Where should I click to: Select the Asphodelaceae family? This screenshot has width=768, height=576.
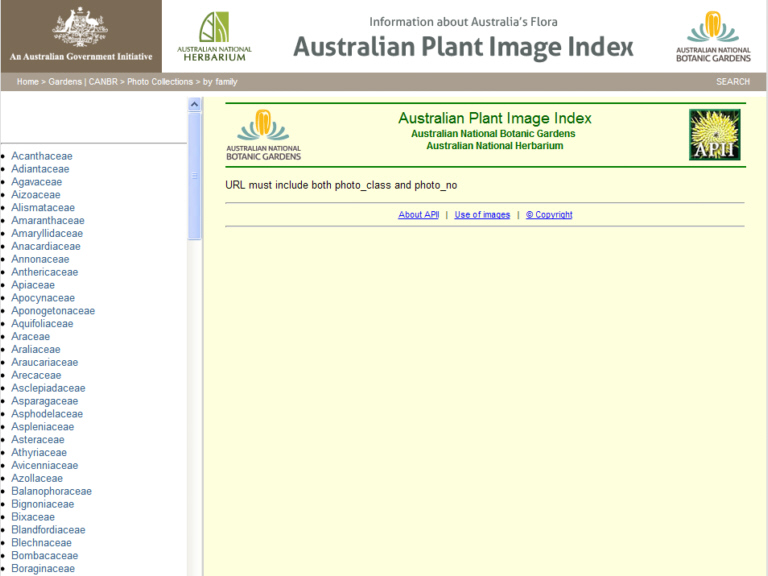(x=47, y=414)
